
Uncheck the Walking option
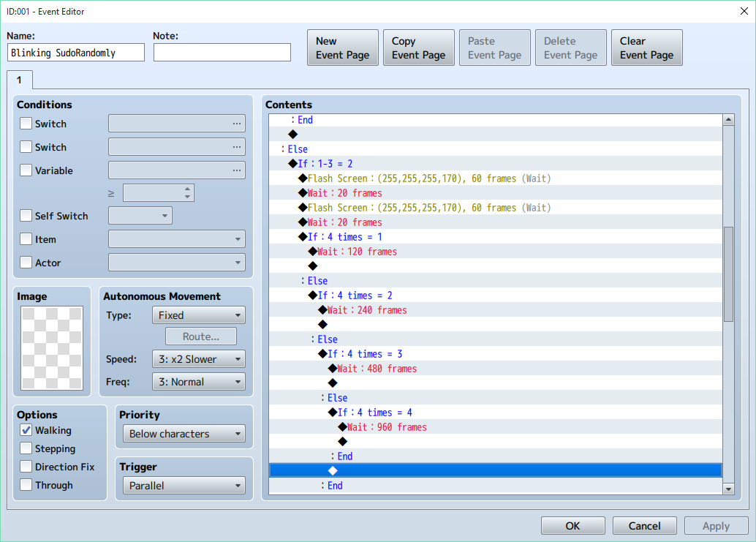click(26, 431)
